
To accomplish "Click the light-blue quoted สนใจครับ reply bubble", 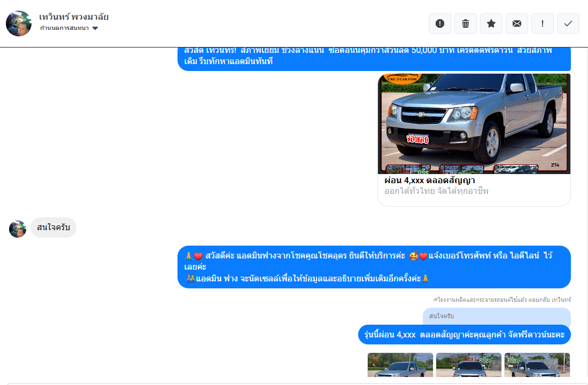I will click(496, 316).
